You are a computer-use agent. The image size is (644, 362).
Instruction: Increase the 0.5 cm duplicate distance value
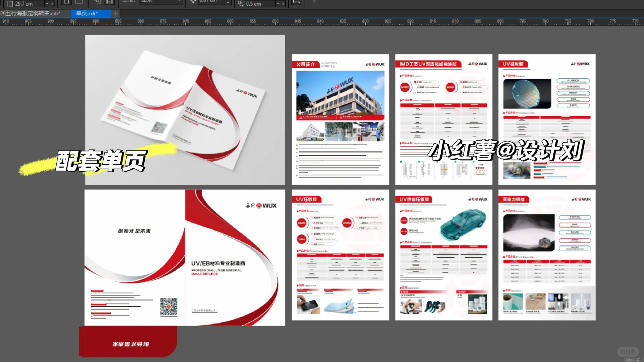point(283,4)
